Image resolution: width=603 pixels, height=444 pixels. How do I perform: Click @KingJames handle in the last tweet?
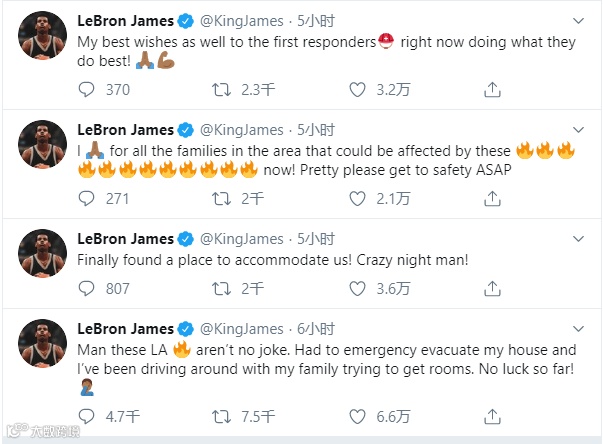[244, 329]
